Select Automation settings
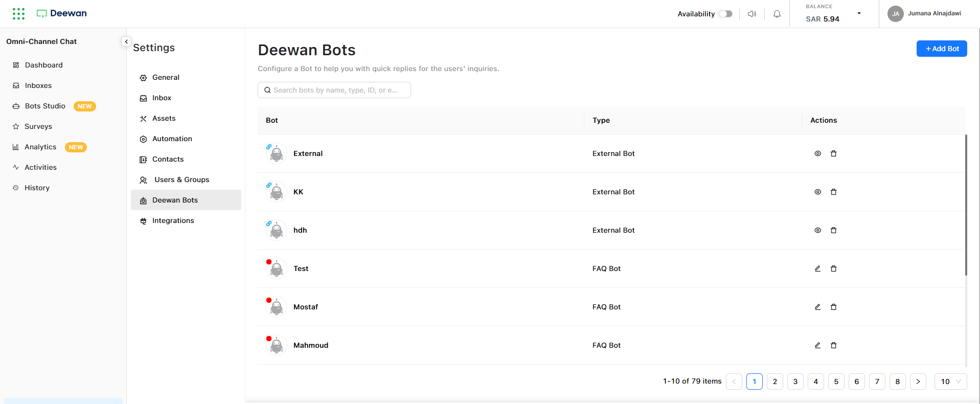Viewport: 980px width, 404px height. coord(186,139)
